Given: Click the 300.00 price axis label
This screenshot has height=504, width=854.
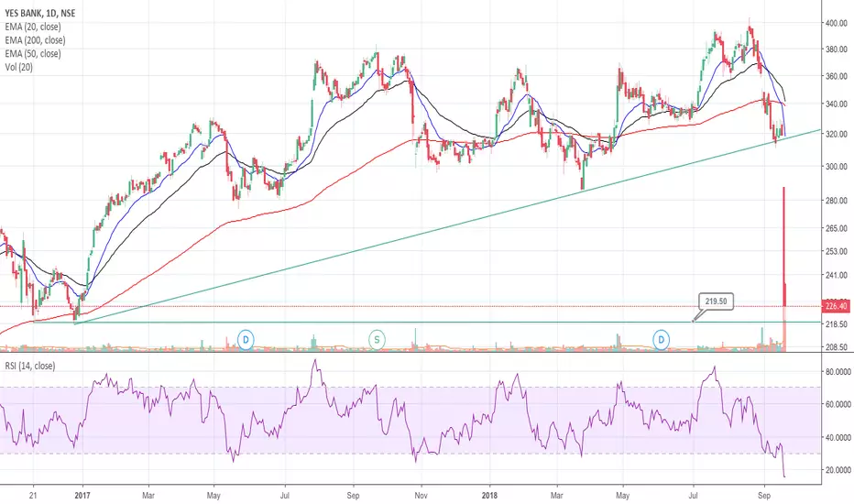Looking at the screenshot, I should click(x=837, y=167).
